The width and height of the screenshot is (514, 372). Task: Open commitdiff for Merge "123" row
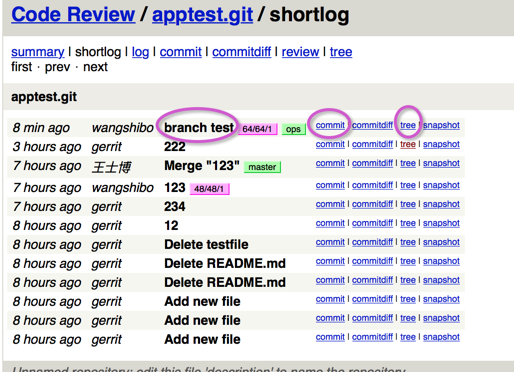coord(372,163)
